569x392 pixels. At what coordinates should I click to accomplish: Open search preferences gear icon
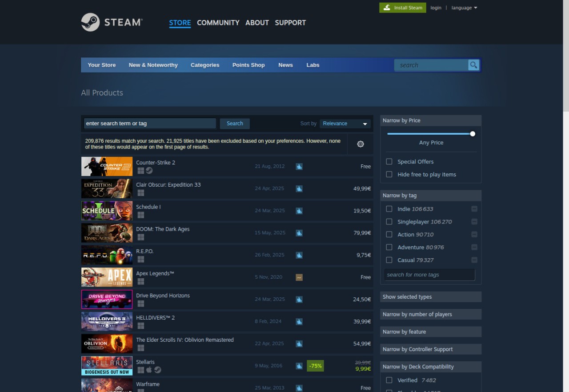(361, 144)
